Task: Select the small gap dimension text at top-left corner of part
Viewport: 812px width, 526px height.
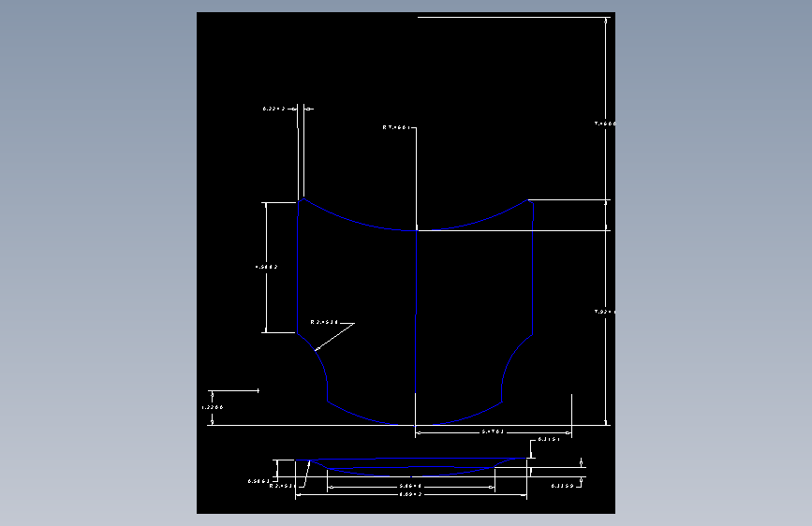Action: (x=274, y=109)
